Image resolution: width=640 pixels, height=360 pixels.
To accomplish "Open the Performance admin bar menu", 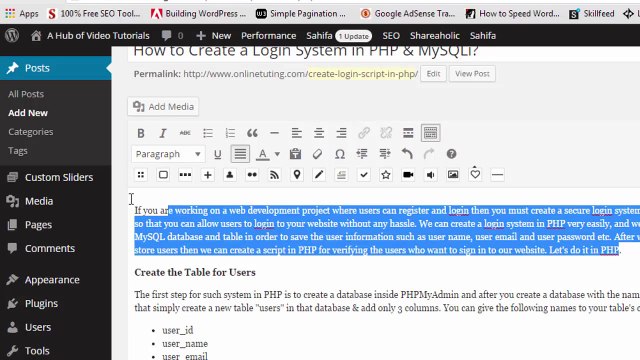I will tap(269, 36).
